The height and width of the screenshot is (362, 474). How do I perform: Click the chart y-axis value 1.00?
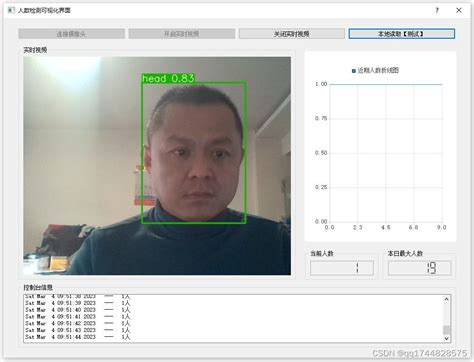pyautogui.click(x=321, y=84)
